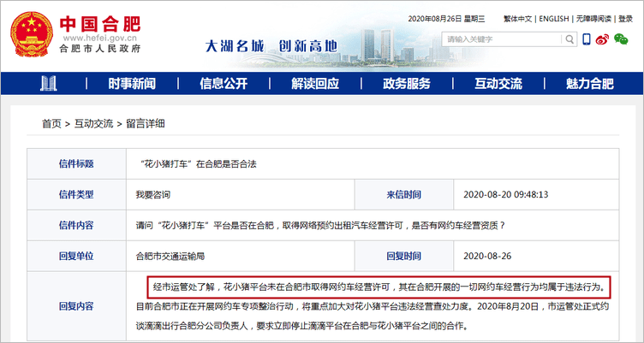Open the WeChat icon
This screenshot has width=644, height=343.
point(619,39)
